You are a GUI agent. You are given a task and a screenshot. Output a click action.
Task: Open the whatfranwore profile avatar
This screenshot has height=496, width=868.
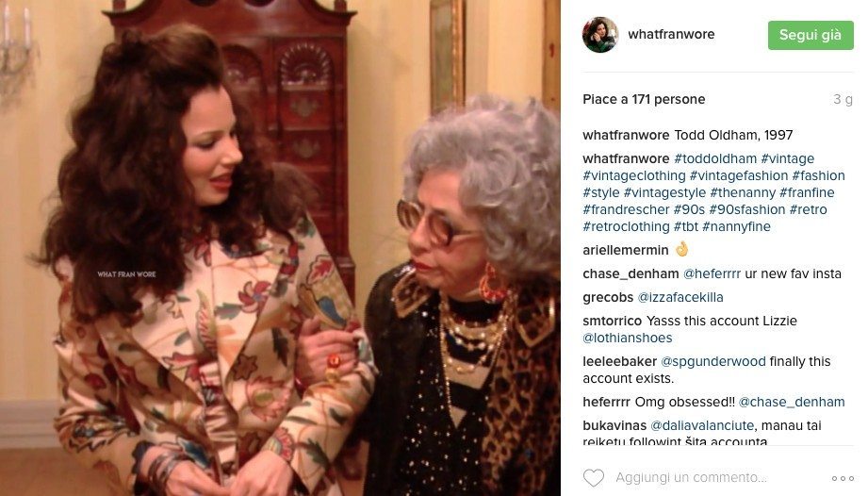[599, 34]
